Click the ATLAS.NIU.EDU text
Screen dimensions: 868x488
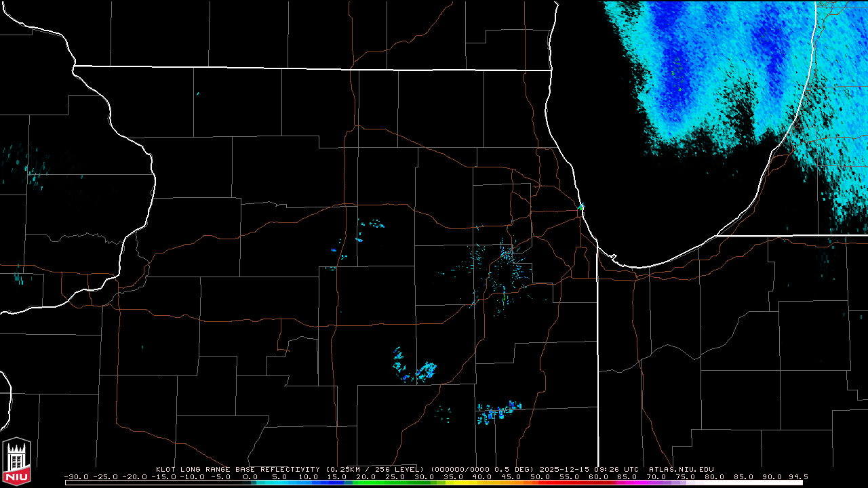tap(681, 469)
